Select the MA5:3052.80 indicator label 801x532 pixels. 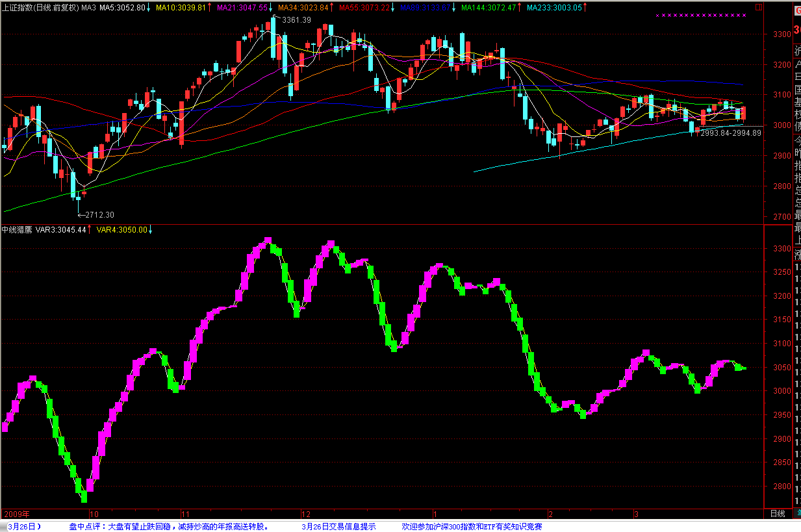coord(122,8)
